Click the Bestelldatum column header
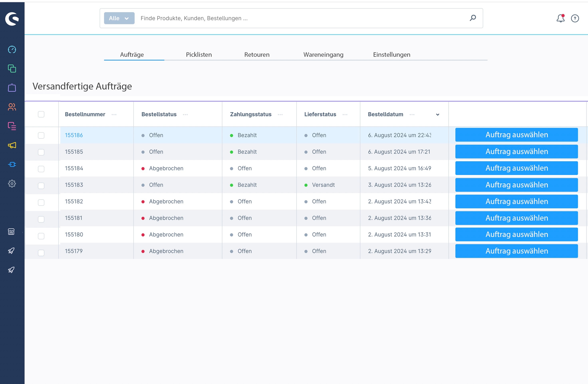This screenshot has width=588, height=384. pos(385,114)
